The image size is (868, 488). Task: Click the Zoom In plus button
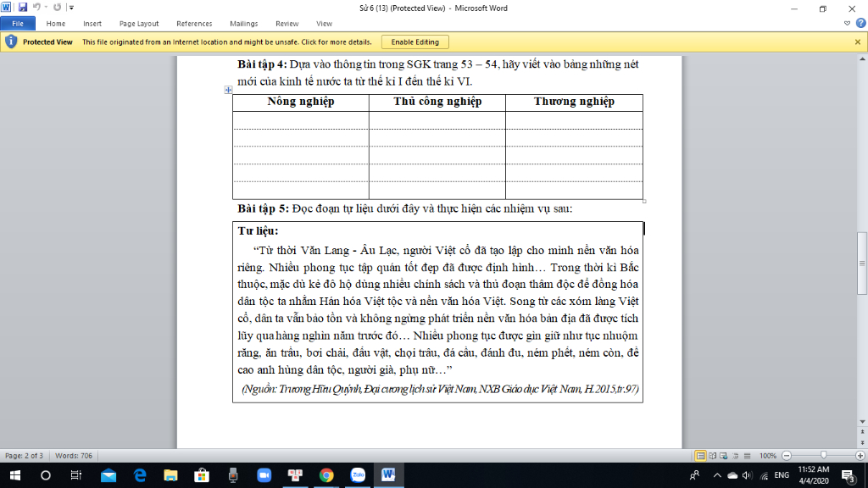coord(860,456)
